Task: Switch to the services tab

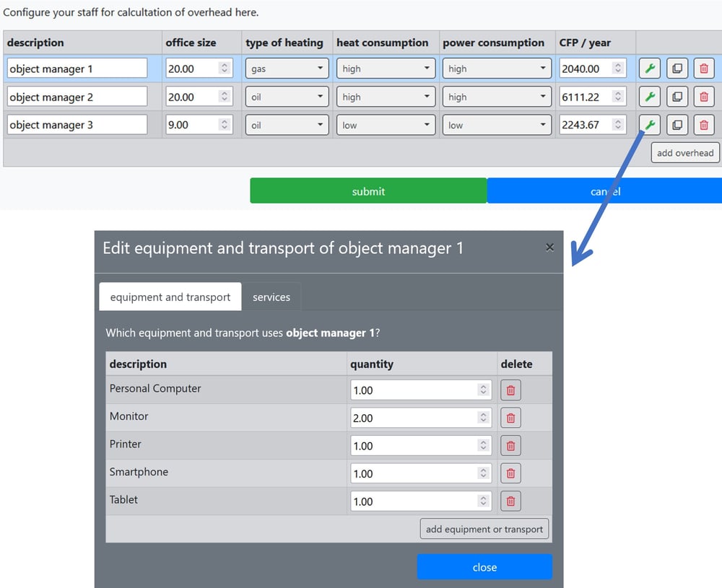Action: click(x=271, y=297)
